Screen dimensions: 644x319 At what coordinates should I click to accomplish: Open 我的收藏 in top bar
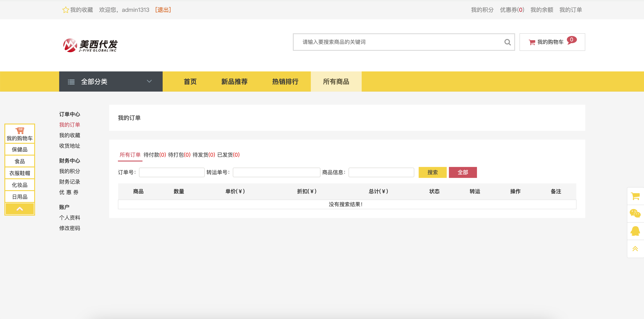82,10
